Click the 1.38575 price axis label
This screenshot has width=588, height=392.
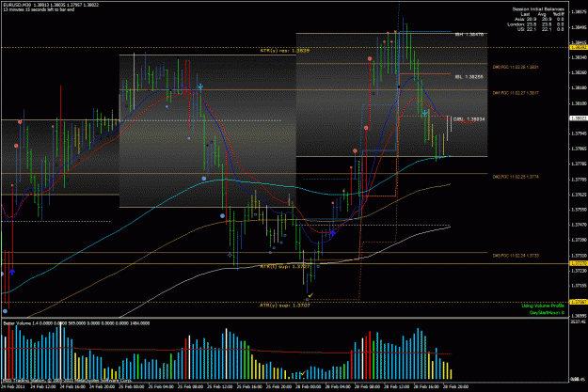point(579,12)
